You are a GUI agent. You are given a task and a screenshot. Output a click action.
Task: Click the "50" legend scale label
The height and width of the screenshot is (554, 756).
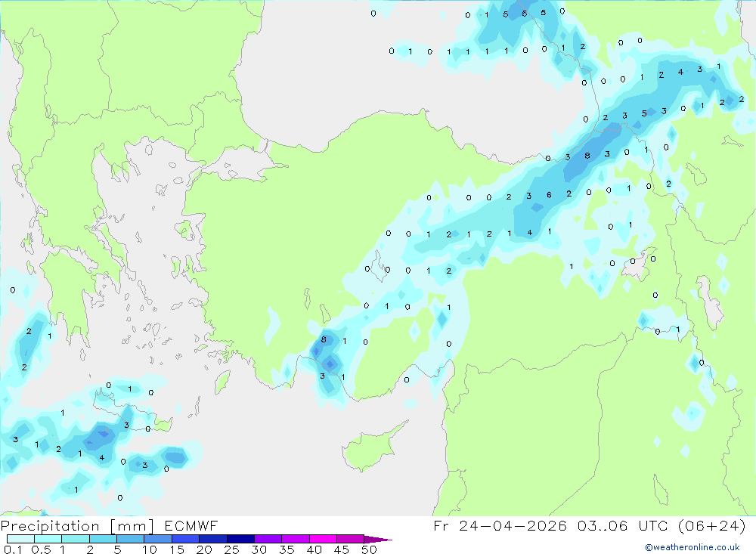coord(370,549)
